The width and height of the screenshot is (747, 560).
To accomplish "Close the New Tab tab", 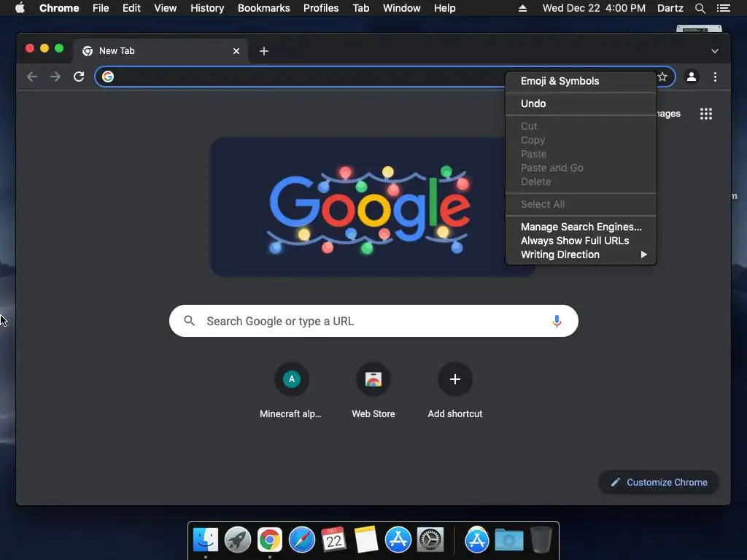I will (x=236, y=51).
